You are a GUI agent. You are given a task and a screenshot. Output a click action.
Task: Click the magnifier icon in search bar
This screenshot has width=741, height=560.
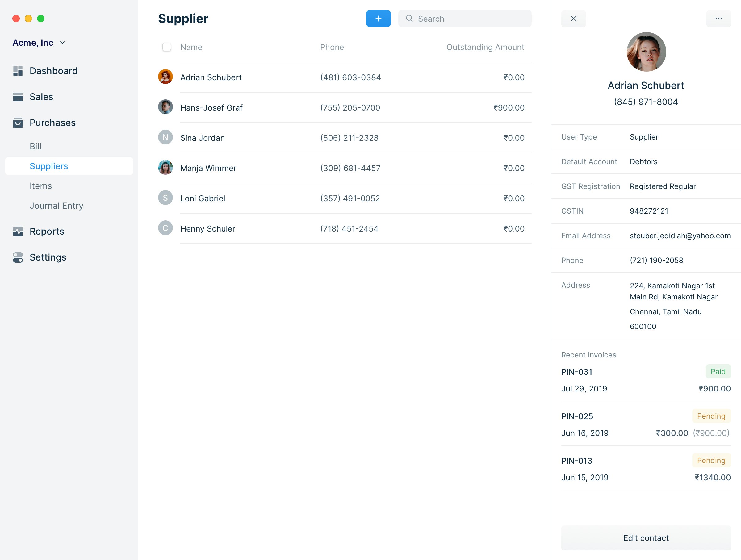tap(409, 19)
